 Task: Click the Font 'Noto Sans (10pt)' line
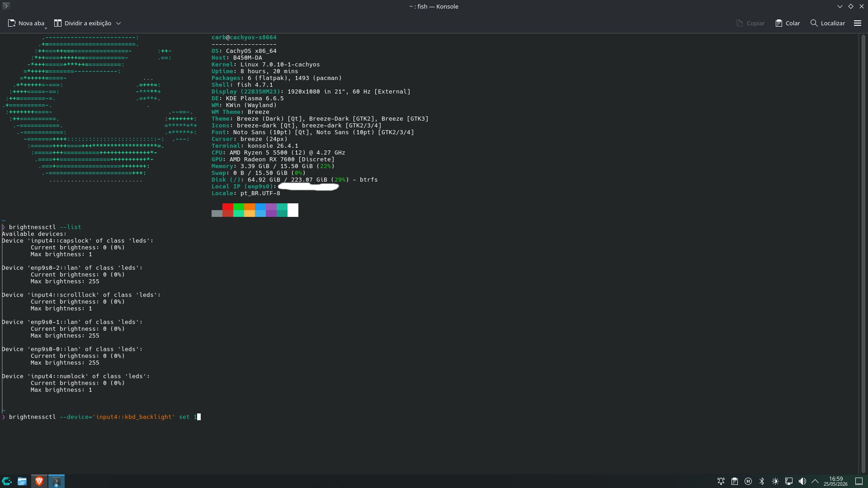(313, 132)
